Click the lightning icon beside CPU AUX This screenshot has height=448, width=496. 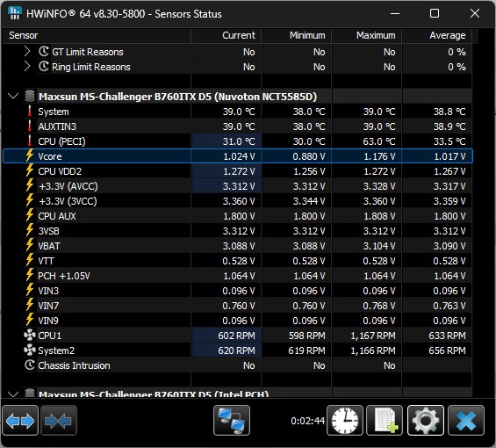(x=30, y=215)
